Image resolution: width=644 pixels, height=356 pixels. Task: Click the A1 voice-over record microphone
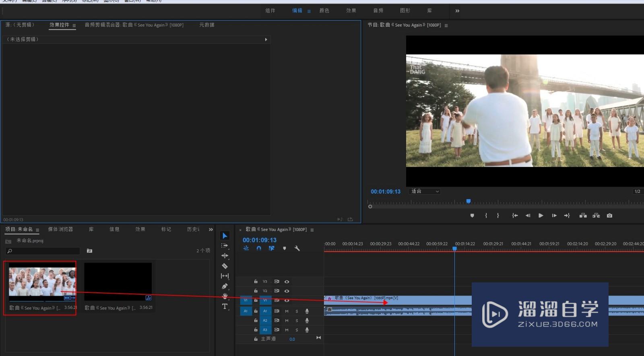(x=307, y=311)
